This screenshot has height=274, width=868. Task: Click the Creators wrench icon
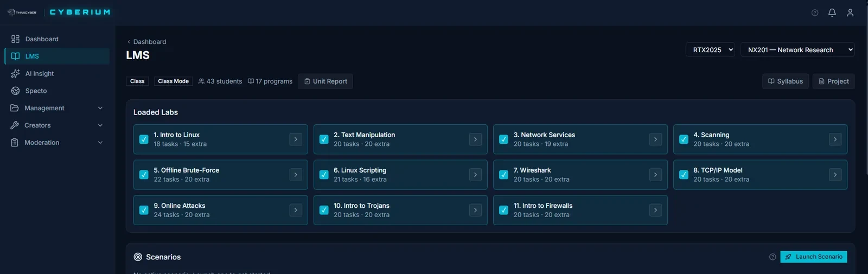(x=15, y=125)
